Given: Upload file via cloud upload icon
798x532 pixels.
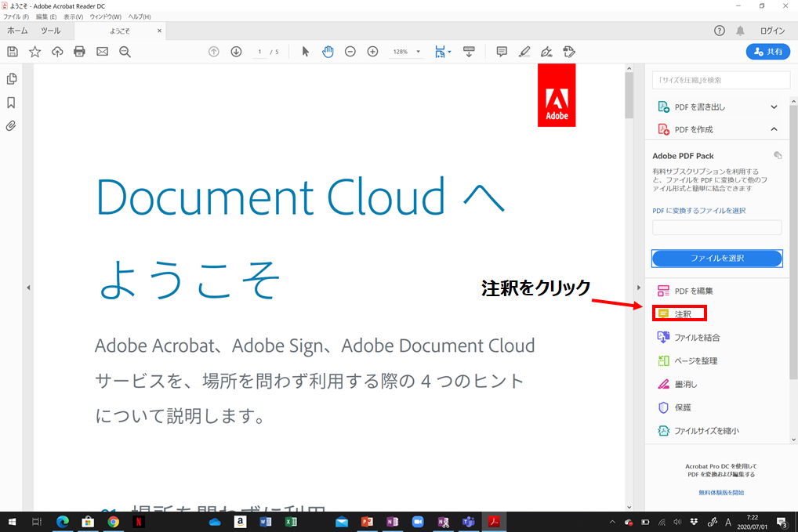Looking at the screenshot, I should pos(57,52).
